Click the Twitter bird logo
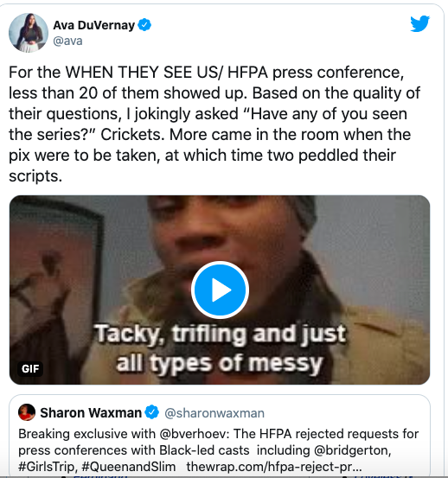The height and width of the screenshot is (478, 448). [x=420, y=24]
